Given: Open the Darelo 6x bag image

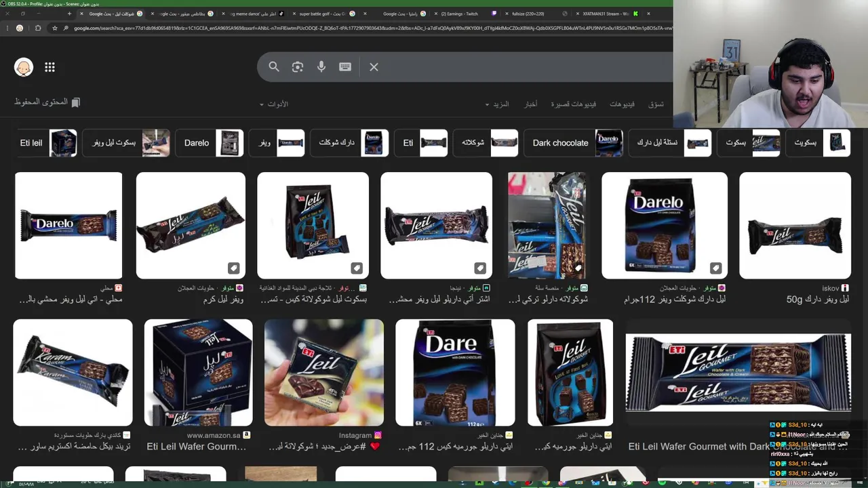Looking at the screenshot, I should coord(665,225).
